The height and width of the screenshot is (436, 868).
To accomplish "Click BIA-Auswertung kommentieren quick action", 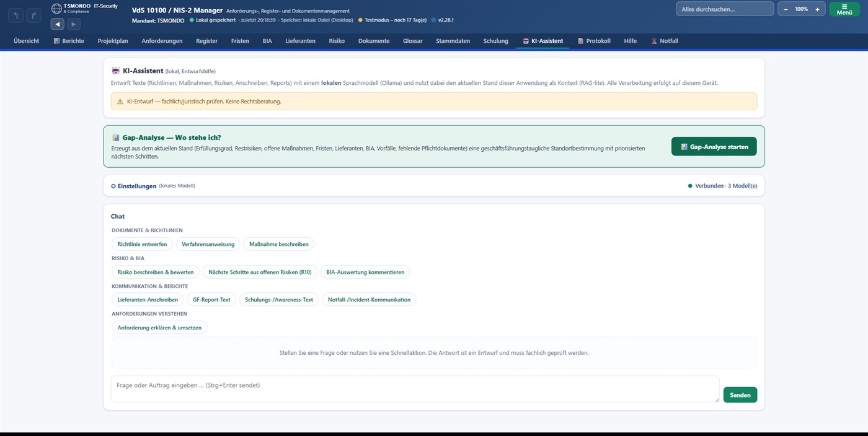I will point(365,272).
